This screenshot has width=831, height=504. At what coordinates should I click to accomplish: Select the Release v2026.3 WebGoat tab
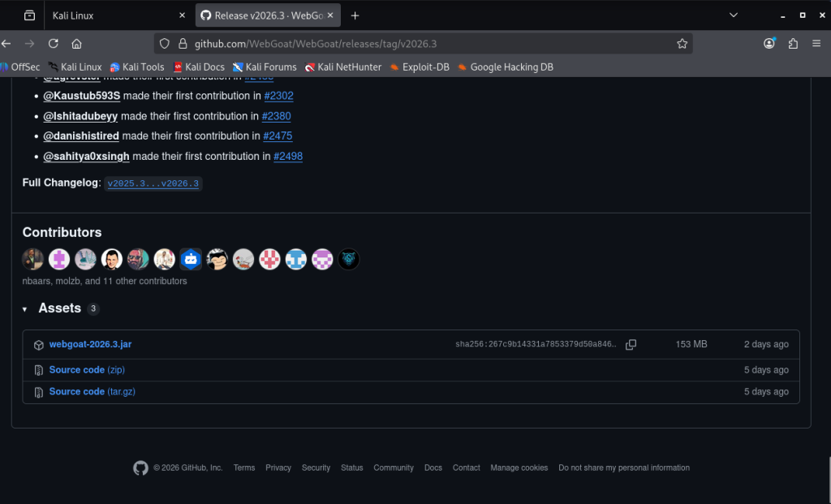268,15
